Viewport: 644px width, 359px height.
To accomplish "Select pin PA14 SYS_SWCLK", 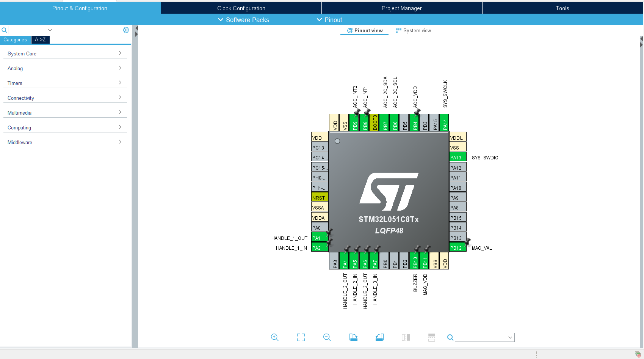I will click(445, 123).
